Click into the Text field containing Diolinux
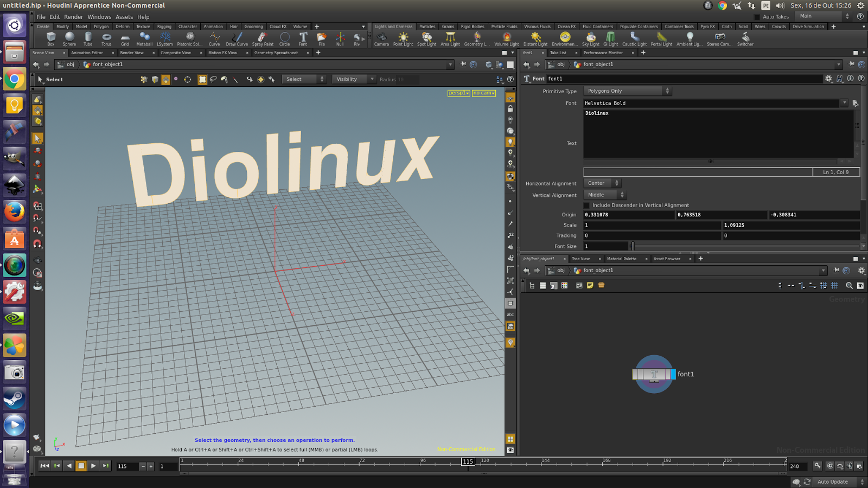Viewport: 868px width, 488px height. tap(718, 134)
